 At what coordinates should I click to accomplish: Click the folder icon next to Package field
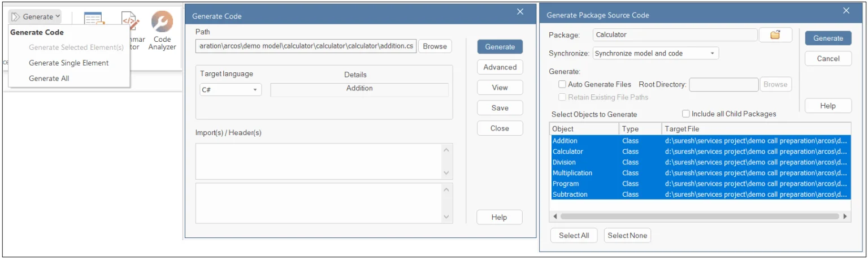[x=775, y=35]
